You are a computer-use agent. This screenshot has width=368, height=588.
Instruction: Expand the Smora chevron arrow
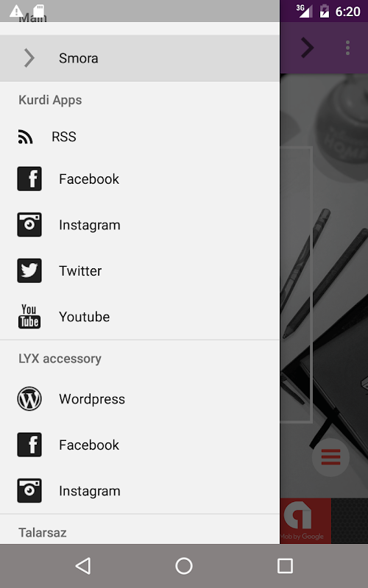pyautogui.click(x=29, y=58)
